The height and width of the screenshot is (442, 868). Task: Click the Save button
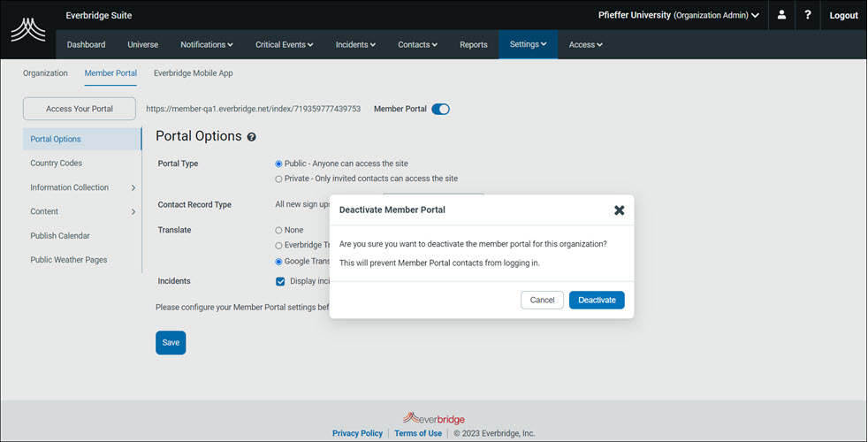[171, 343]
